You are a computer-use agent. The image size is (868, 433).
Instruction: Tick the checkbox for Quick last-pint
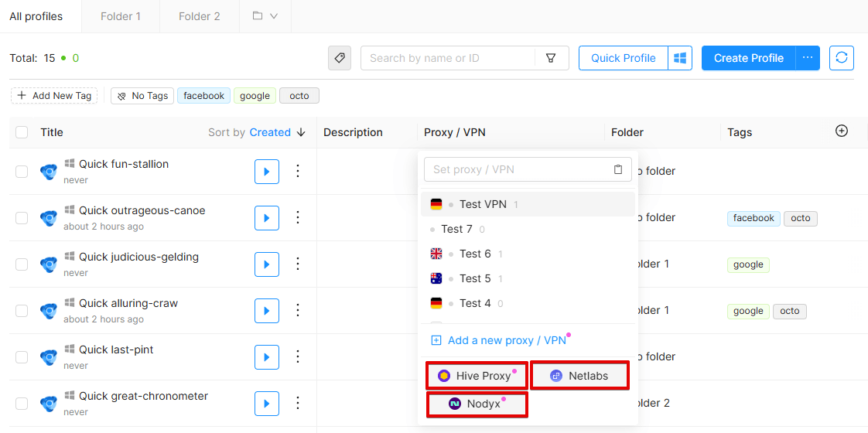(22, 357)
